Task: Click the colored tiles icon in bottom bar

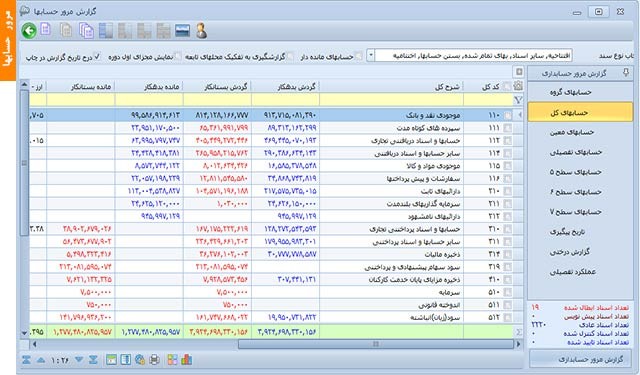Action: 172,359
